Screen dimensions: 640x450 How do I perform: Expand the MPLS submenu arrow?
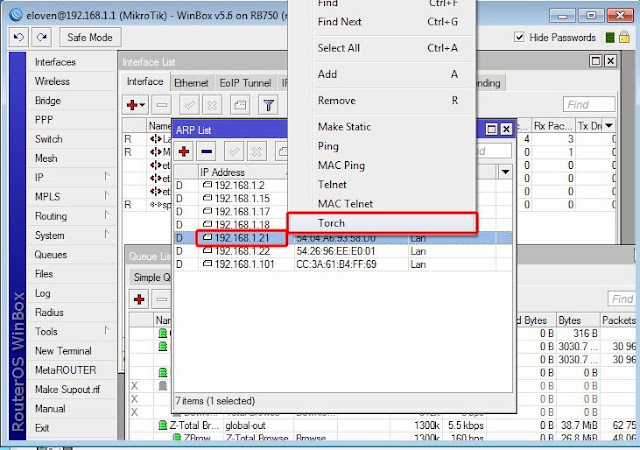(x=107, y=196)
